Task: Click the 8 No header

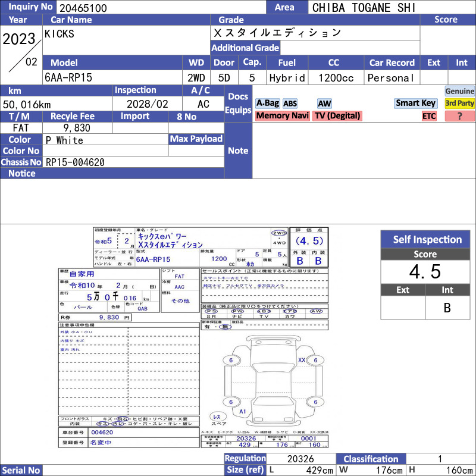Action: tap(186, 117)
